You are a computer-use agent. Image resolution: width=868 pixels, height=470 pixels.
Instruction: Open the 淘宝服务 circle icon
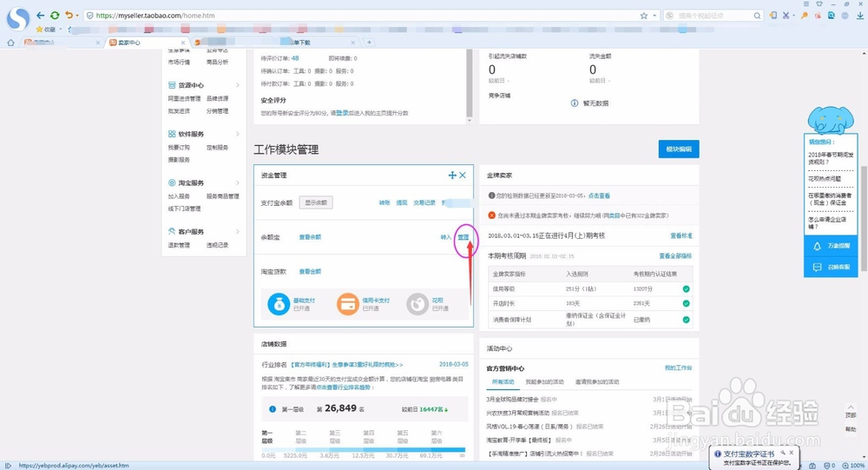click(x=172, y=183)
